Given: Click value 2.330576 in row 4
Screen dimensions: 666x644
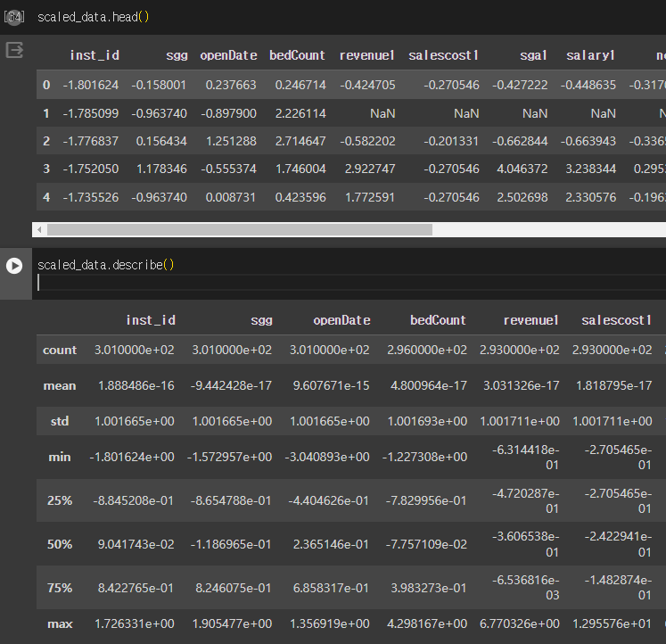Looking at the screenshot, I should tap(590, 197).
